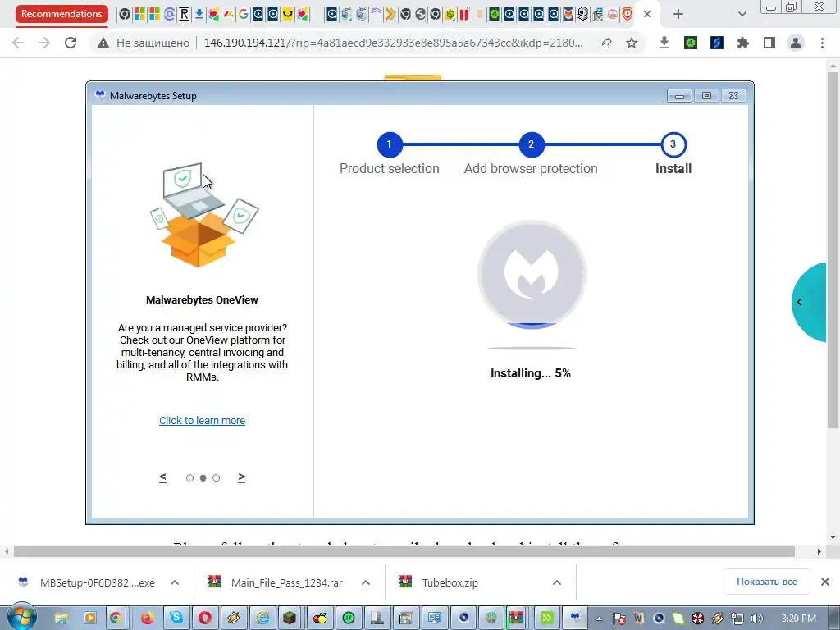
Task: Open a new browser tab
Action: click(x=678, y=15)
